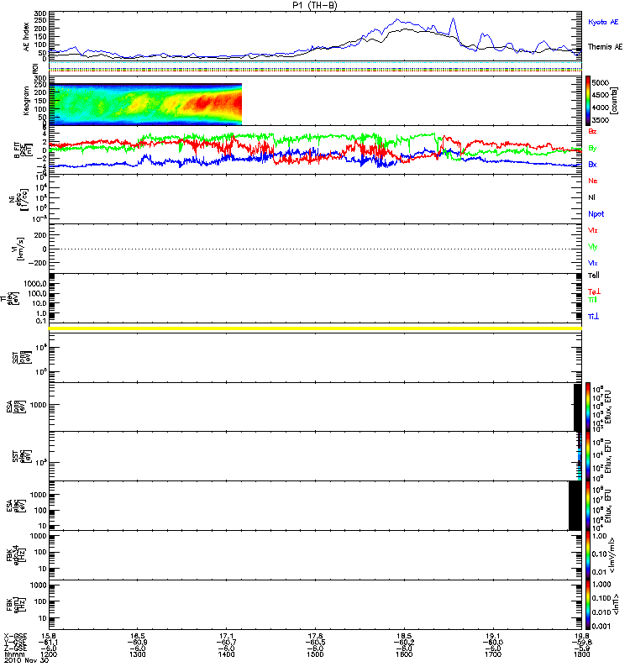The image size is (630, 672).
Task: Click the "1500" time axis label
Action: [316, 654]
